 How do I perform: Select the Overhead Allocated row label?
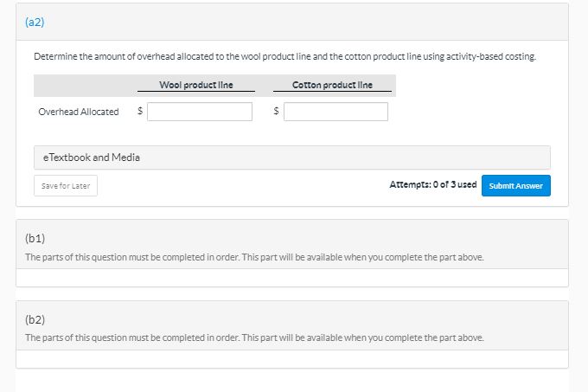tap(79, 112)
